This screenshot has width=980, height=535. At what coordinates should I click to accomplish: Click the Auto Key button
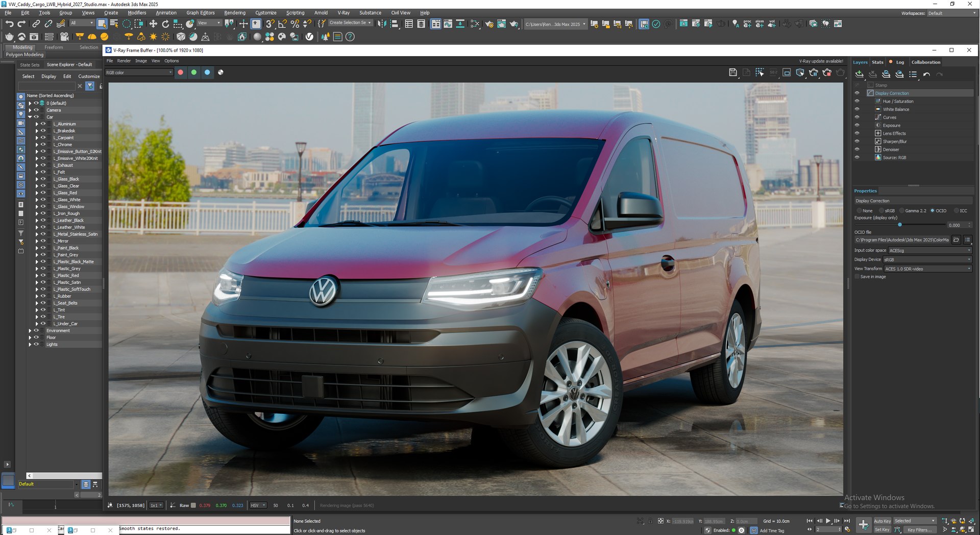point(883,521)
